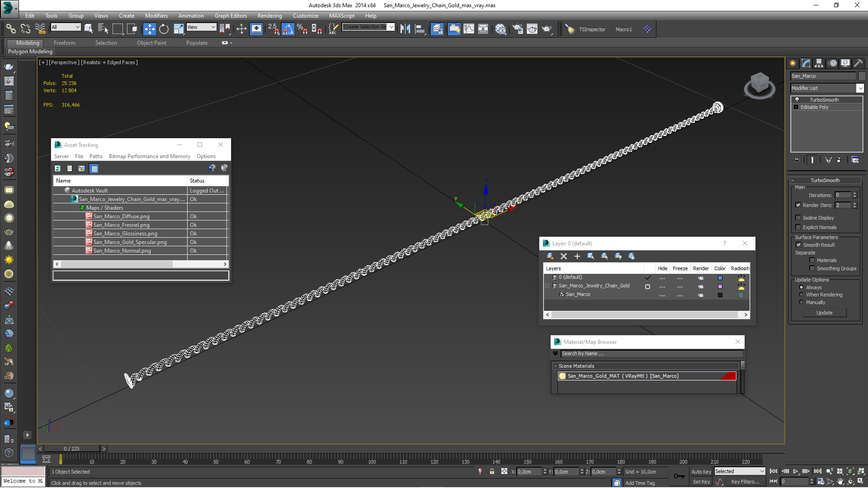Screen dimensions: 868x488
Task: Add selected objects to layer plus icon
Action: pyautogui.click(x=577, y=256)
